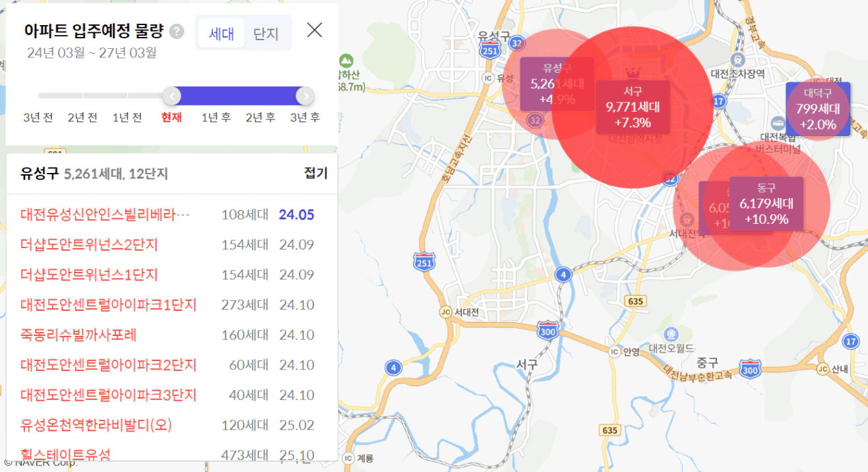Switch to the 세대 tab
868x472 pixels.
pos(222,34)
